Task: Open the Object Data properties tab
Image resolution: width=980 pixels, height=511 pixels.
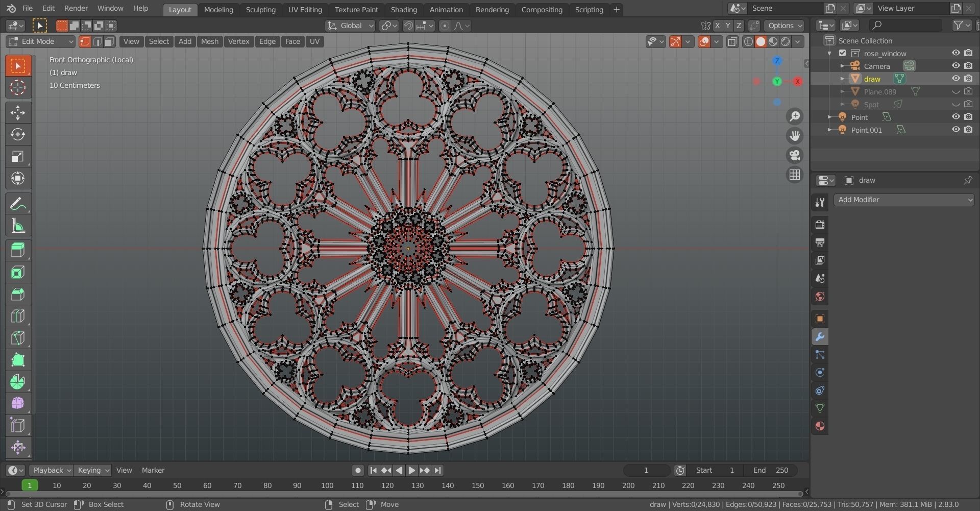Action: pyautogui.click(x=820, y=408)
